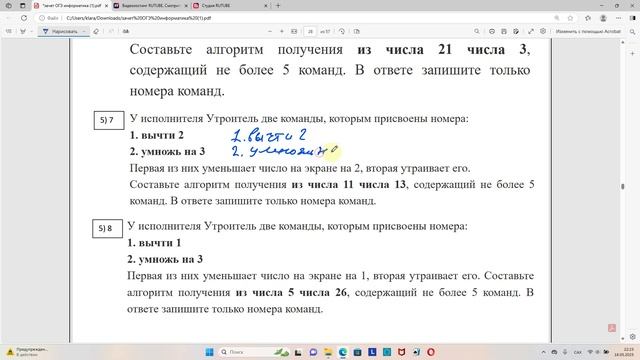Open File Explorer from taskbar

[x=328, y=352]
